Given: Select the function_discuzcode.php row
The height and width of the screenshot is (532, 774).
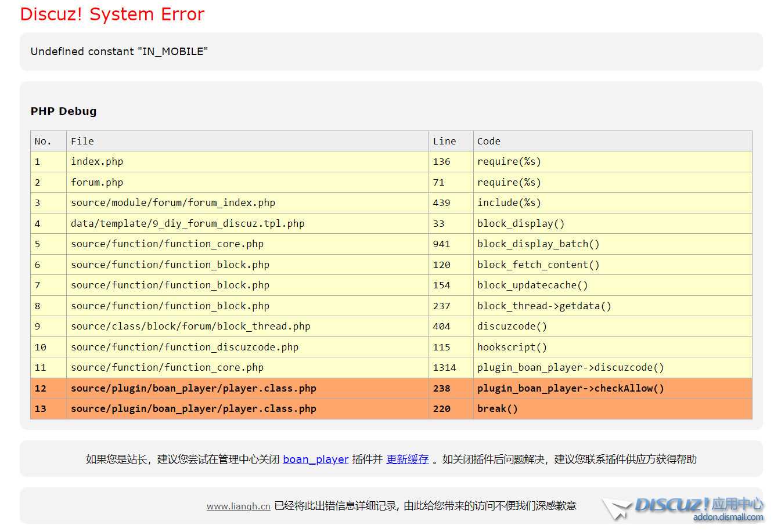Looking at the screenshot, I should click(185, 347).
